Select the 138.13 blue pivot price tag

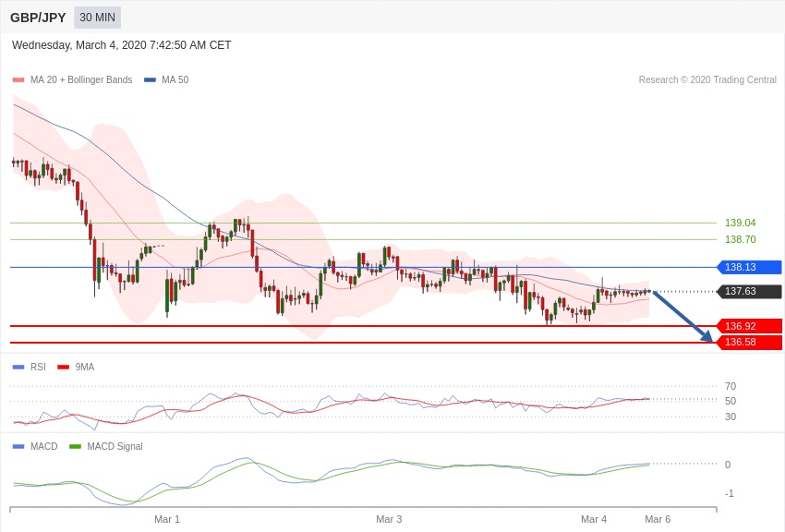coord(749,267)
